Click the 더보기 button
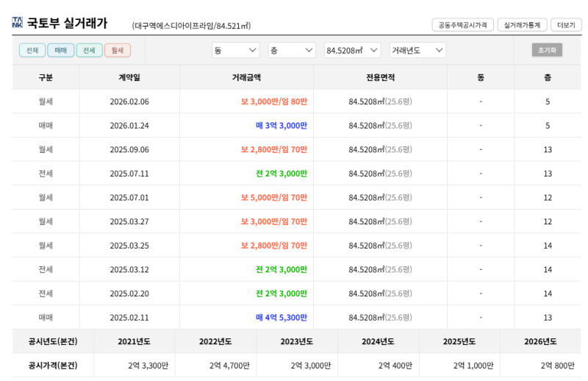Viewport: 588px width, 381px height. point(566,25)
